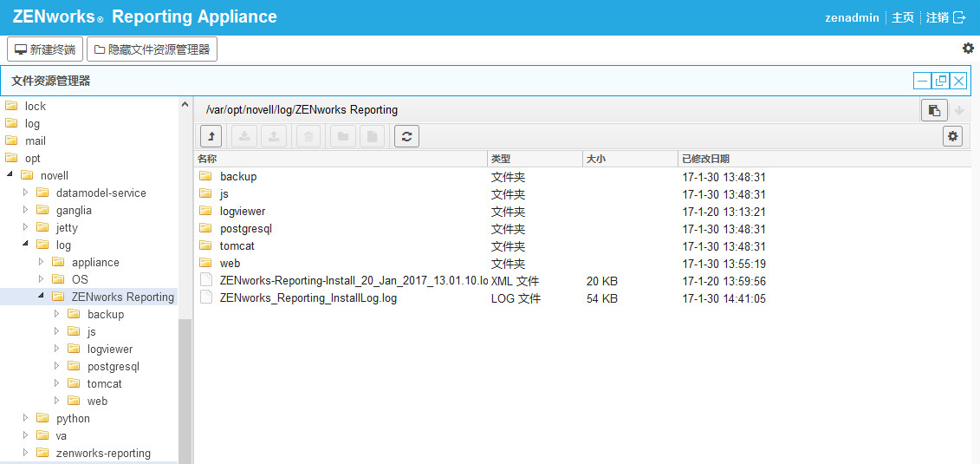The width and height of the screenshot is (980, 464).
Task: Click the zenadmin user name
Action: [x=852, y=17]
